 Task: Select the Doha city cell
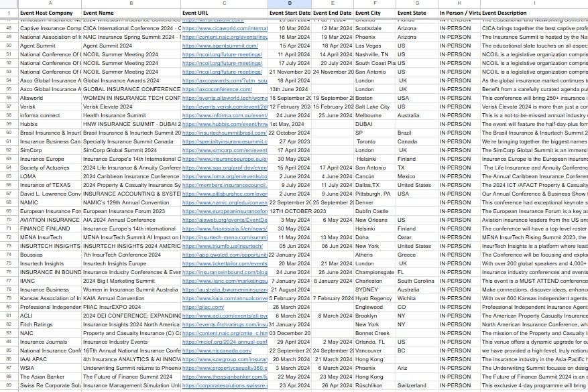375,237
